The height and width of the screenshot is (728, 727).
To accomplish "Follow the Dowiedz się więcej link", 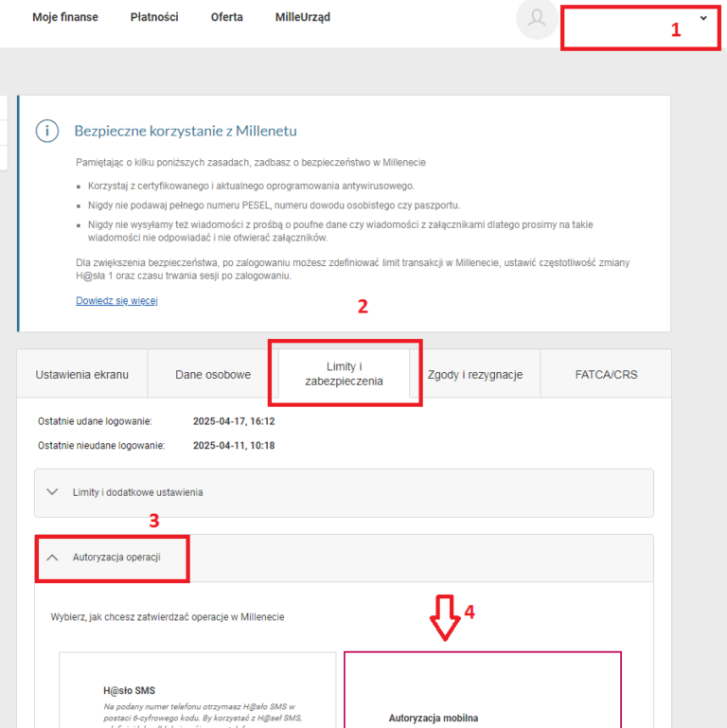I will pyautogui.click(x=116, y=300).
